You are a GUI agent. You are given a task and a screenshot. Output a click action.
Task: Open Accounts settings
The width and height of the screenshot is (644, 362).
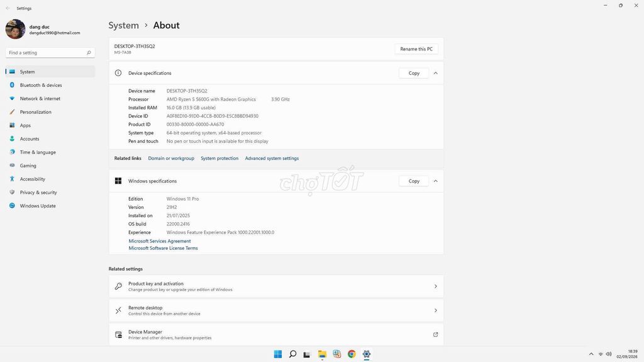[x=50, y=139]
